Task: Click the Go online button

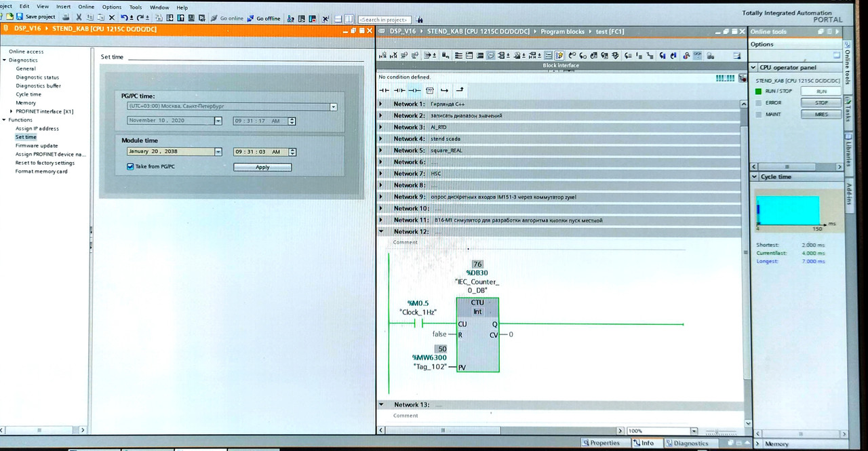Action: coord(227,18)
